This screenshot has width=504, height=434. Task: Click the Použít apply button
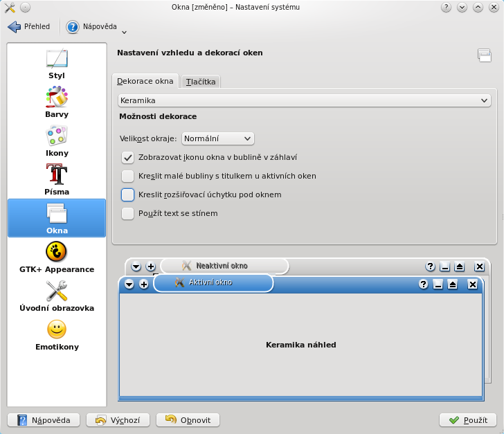(x=468, y=420)
